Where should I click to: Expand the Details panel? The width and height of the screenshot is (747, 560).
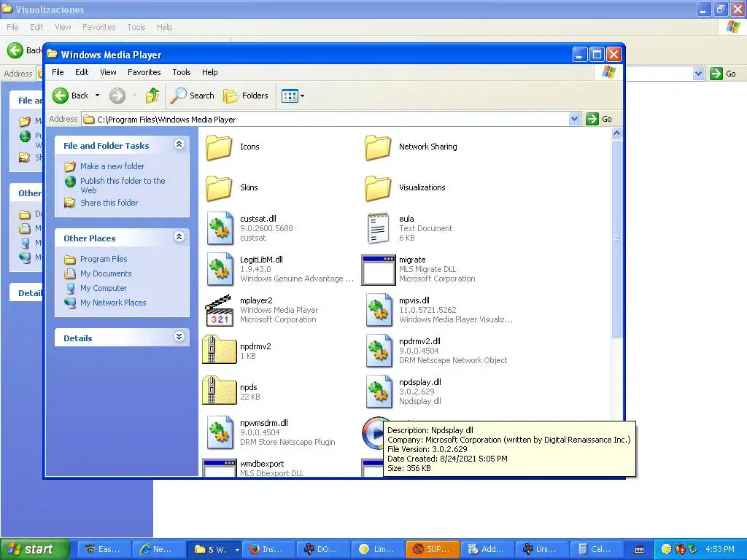179,337
